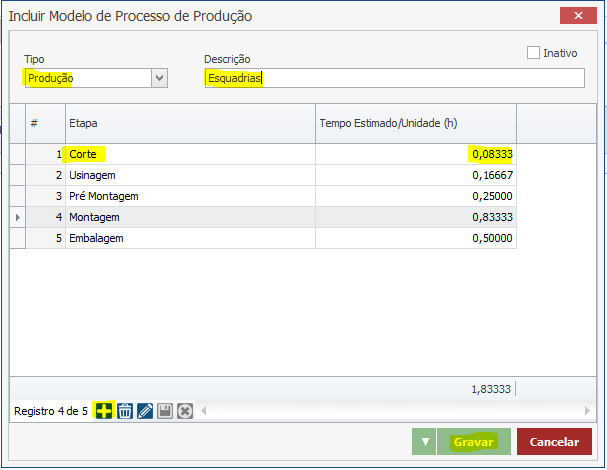Screen dimensions: 607x470
Task: Click the Etapa column header
Action: (190, 123)
